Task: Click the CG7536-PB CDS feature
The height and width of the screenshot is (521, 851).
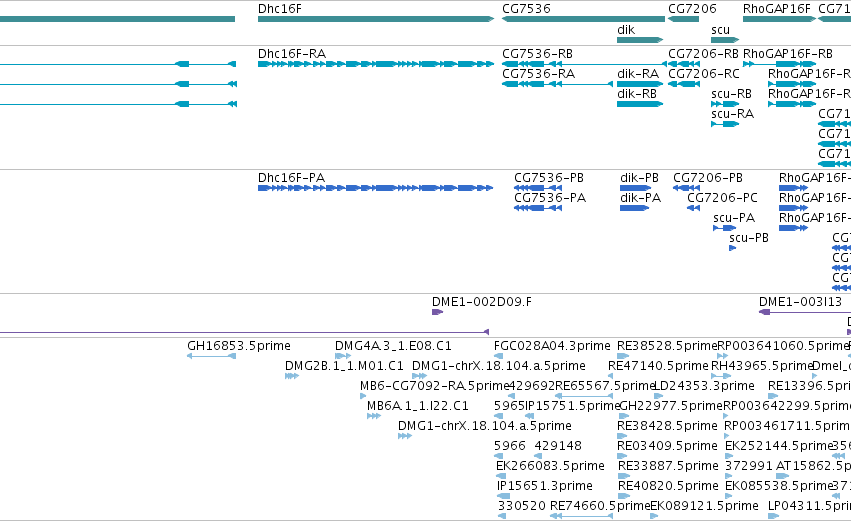Action: tap(538, 188)
